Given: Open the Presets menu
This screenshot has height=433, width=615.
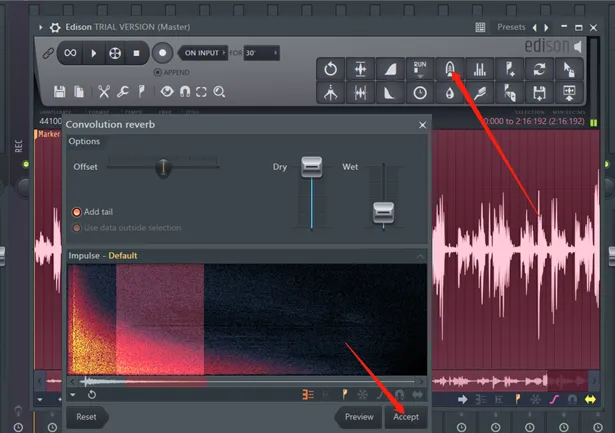Looking at the screenshot, I should 511,27.
